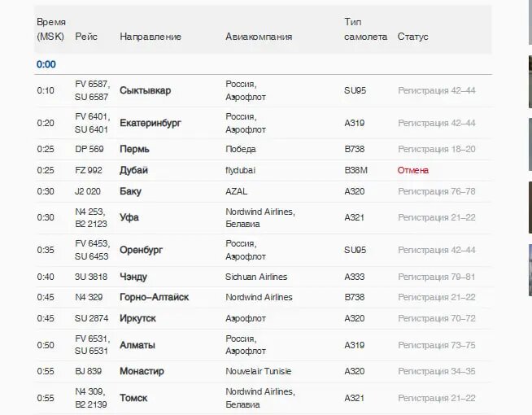Click the Сыктывкар destination link
The width and height of the screenshot is (532, 415).
[145, 90]
